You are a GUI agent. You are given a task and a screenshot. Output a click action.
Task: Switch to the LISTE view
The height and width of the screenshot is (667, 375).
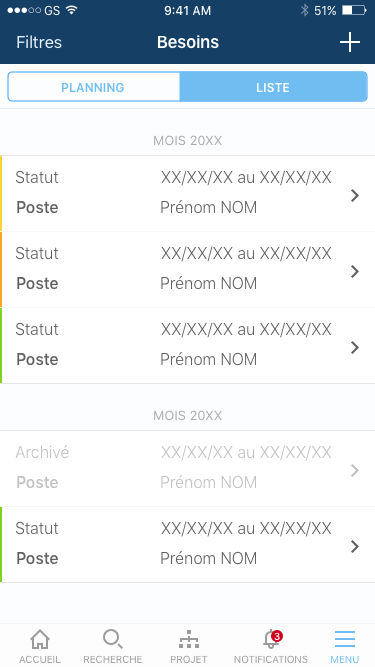click(x=273, y=87)
